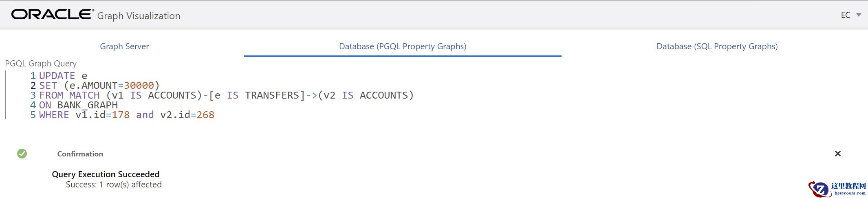Click the PGQL Graph Query label
868x198 pixels.
(41, 64)
